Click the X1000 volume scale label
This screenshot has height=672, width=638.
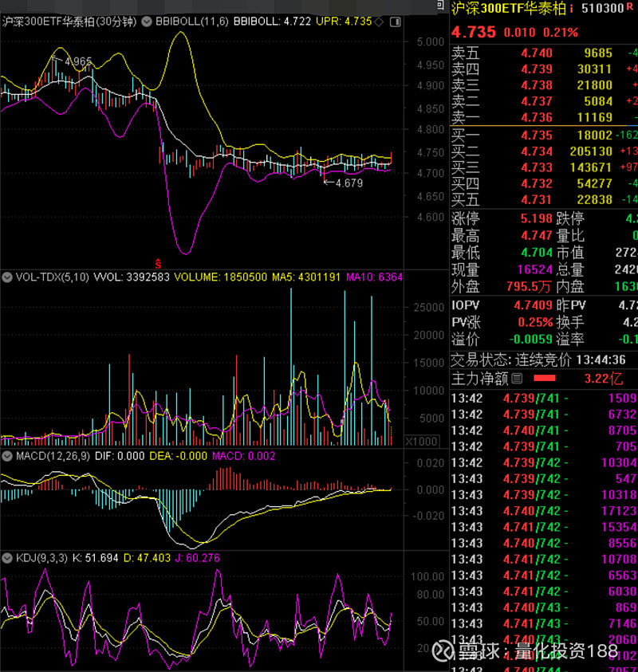click(421, 442)
